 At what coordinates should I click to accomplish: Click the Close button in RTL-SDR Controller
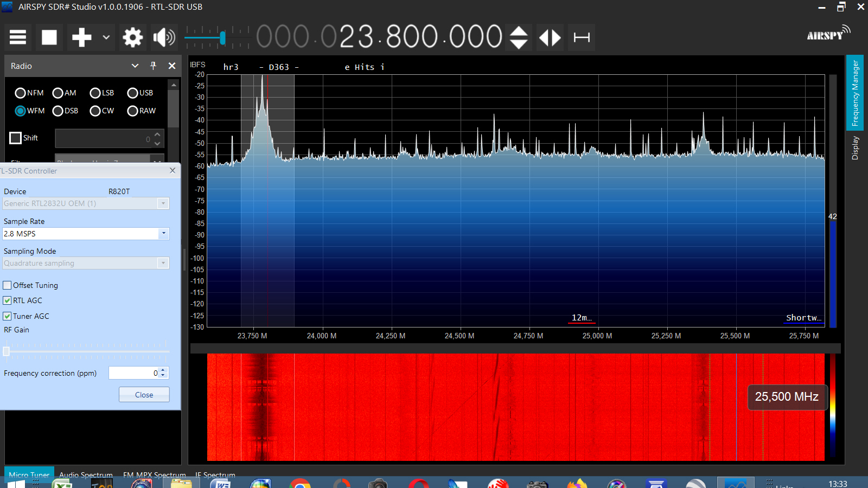tap(144, 395)
